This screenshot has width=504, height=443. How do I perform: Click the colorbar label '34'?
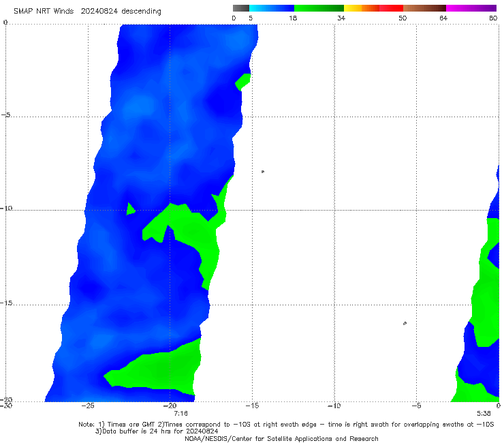(x=341, y=18)
